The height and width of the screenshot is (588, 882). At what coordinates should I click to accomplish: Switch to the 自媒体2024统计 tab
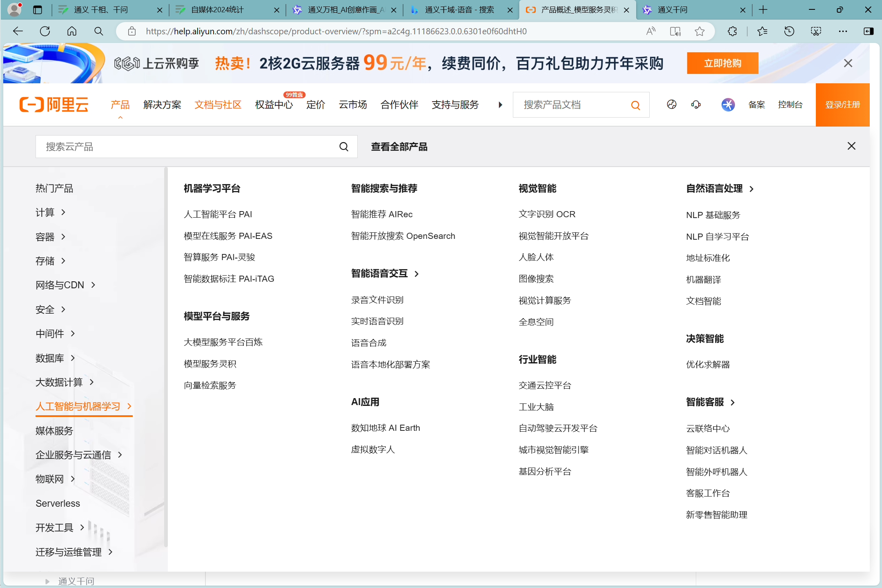point(227,10)
